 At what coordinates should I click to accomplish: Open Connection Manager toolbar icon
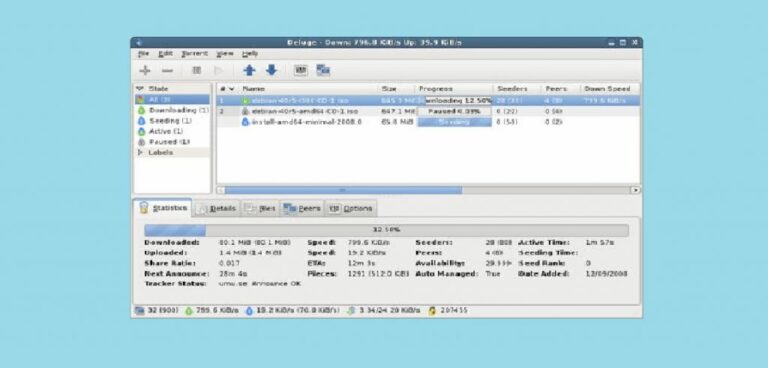pos(323,71)
